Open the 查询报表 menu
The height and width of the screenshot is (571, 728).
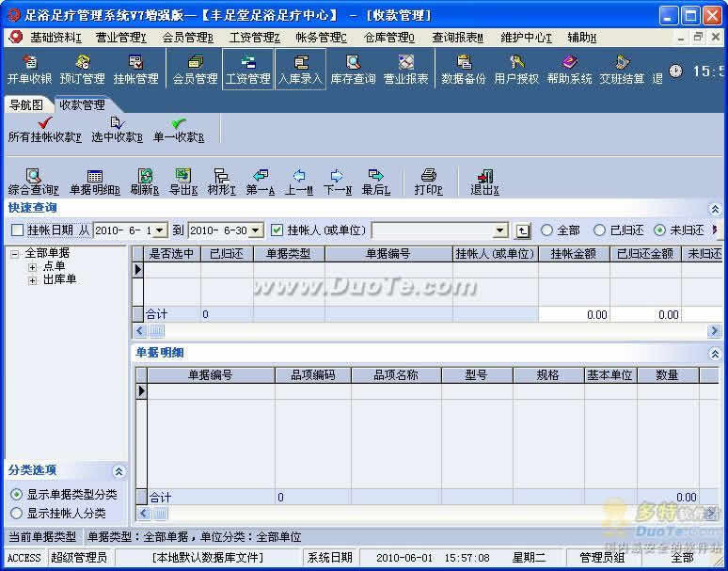tap(458, 38)
